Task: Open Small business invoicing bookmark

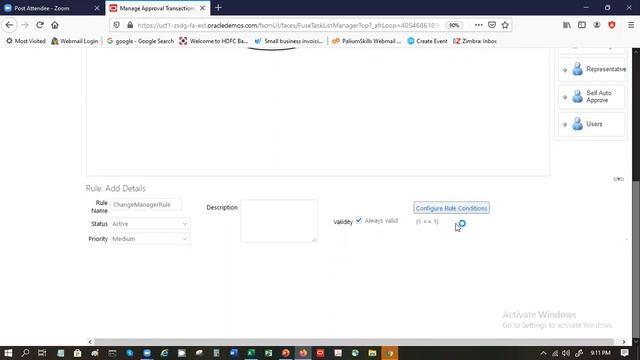Action: (x=289, y=41)
